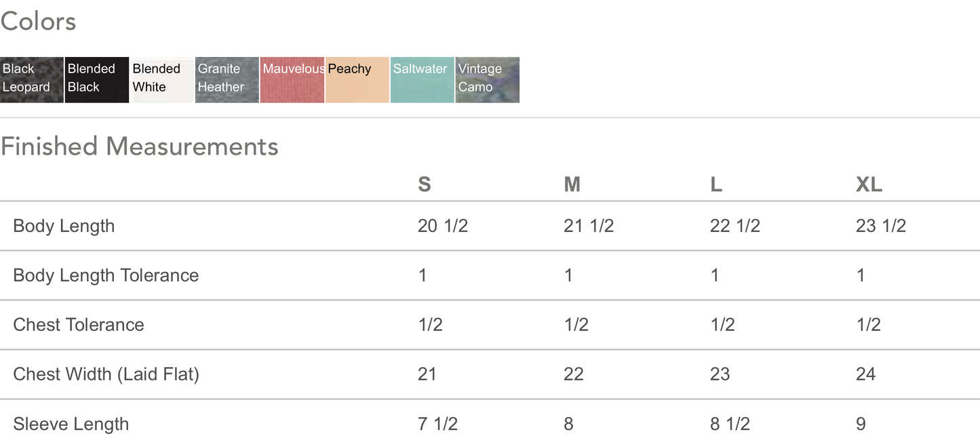Viewport: 980px width, 447px height.
Task: Click the L size column header
Action: click(716, 184)
